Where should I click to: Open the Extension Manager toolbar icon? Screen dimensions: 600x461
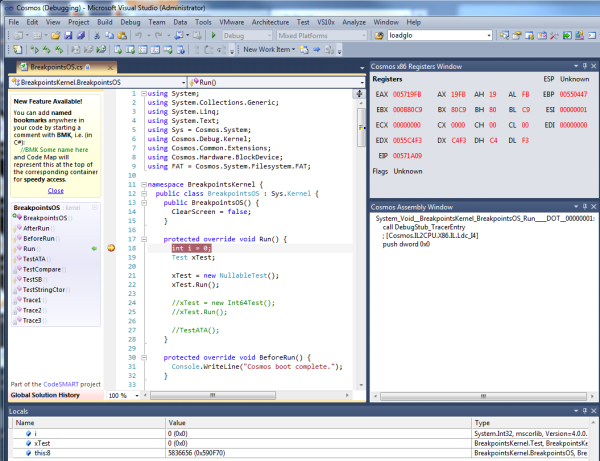pyautogui.click(x=579, y=36)
